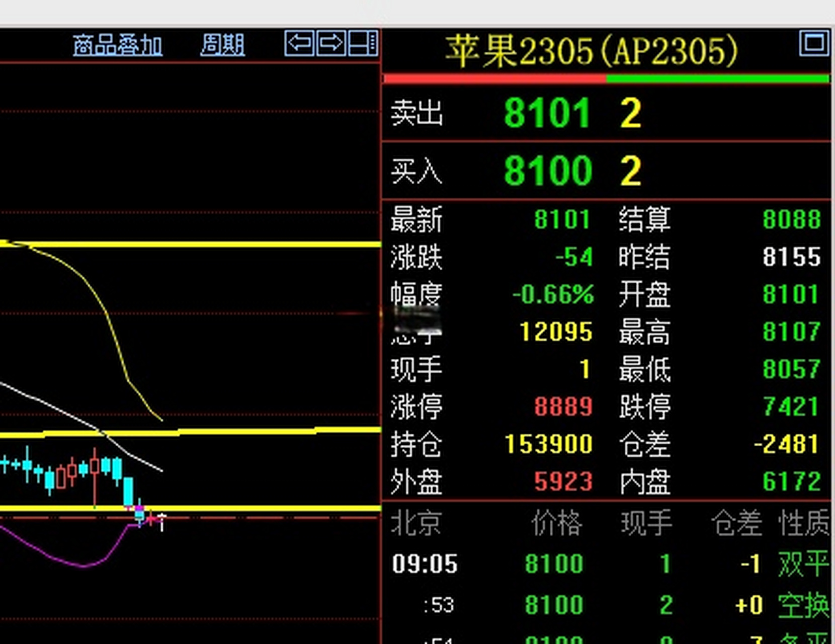The width and height of the screenshot is (835, 644).
Task: Click the 现手 value 1
Action: (x=585, y=369)
